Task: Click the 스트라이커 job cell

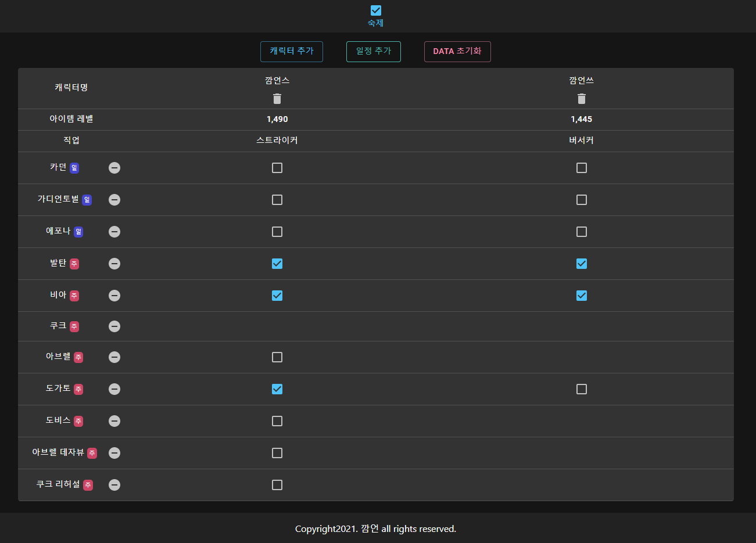Action: click(x=277, y=141)
